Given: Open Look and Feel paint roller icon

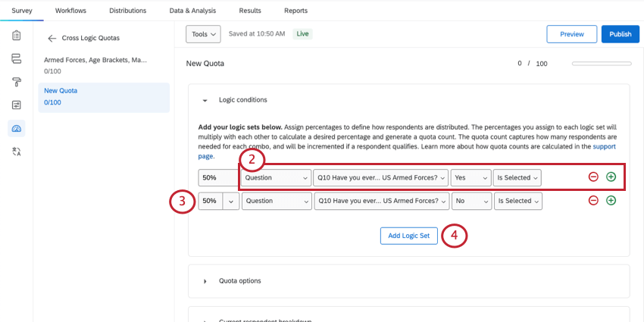Looking at the screenshot, I should click(x=16, y=82).
